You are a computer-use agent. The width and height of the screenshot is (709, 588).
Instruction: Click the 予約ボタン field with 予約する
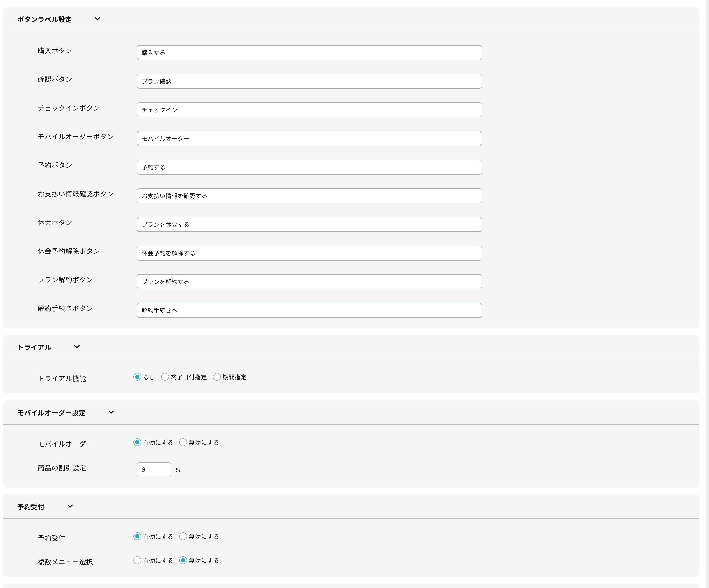[309, 167]
